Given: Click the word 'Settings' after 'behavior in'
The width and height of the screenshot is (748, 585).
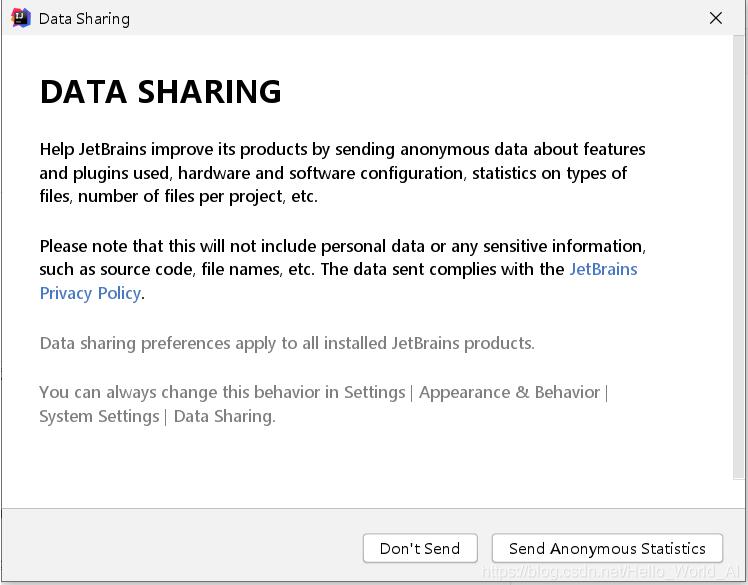Looking at the screenshot, I should (x=374, y=392).
